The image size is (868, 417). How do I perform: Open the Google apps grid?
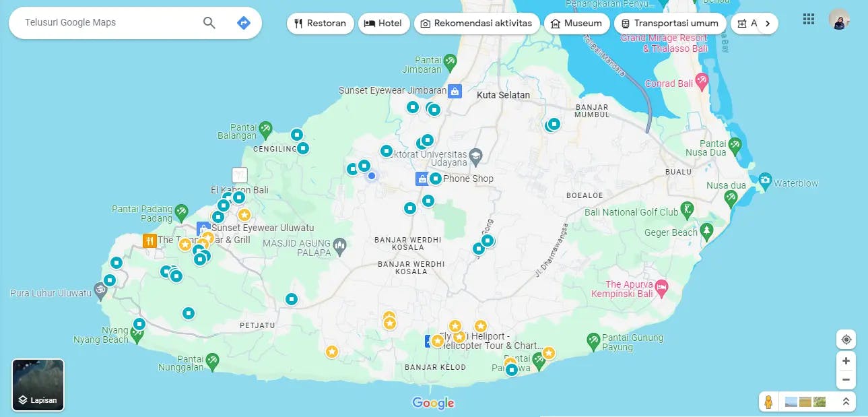pos(809,19)
